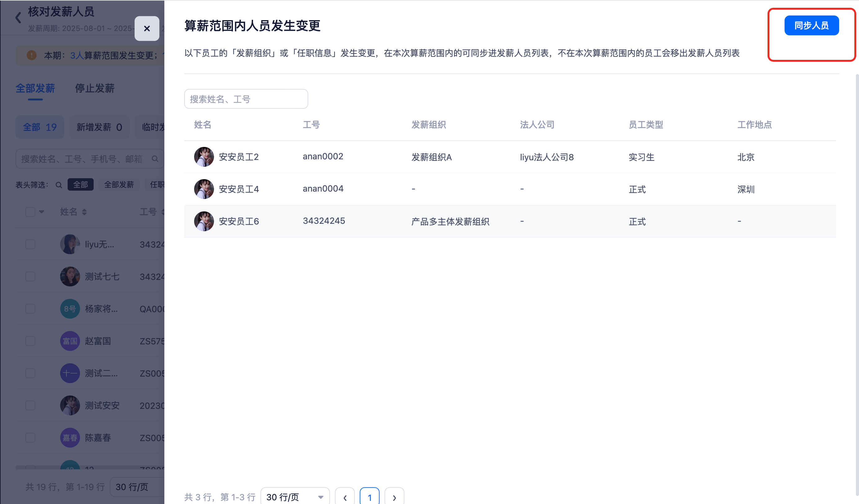Go to previous page in the drawer pagination
859x504 pixels.
[x=345, y=497]
